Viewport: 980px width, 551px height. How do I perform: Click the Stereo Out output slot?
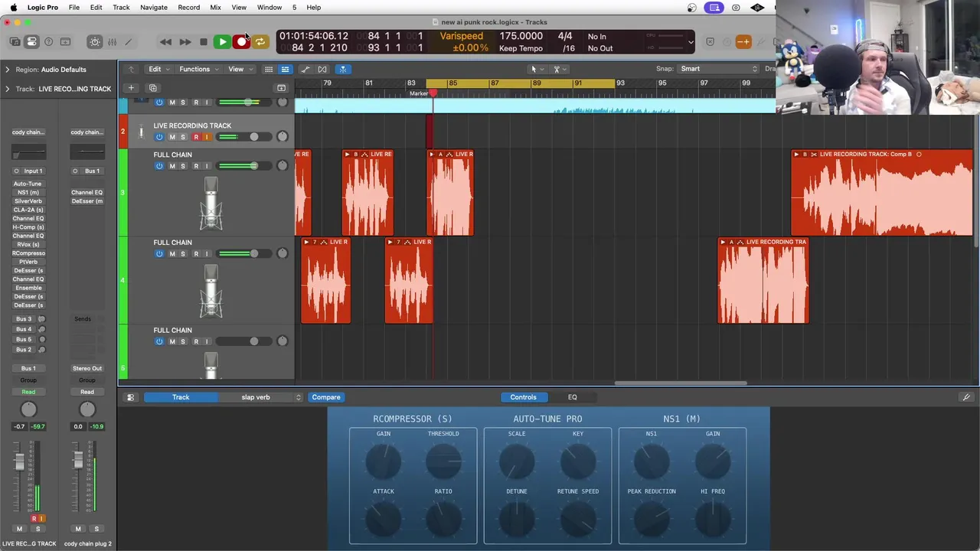tap(87, 369)
